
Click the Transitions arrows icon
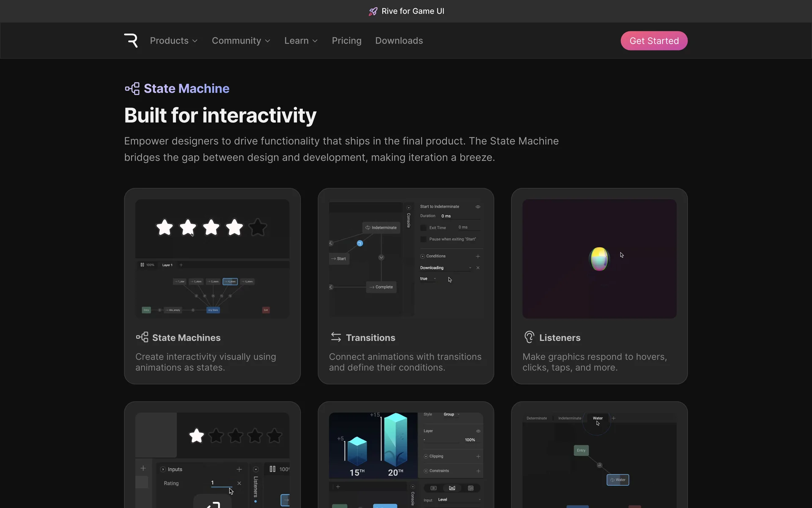click(x=336, y=337)
